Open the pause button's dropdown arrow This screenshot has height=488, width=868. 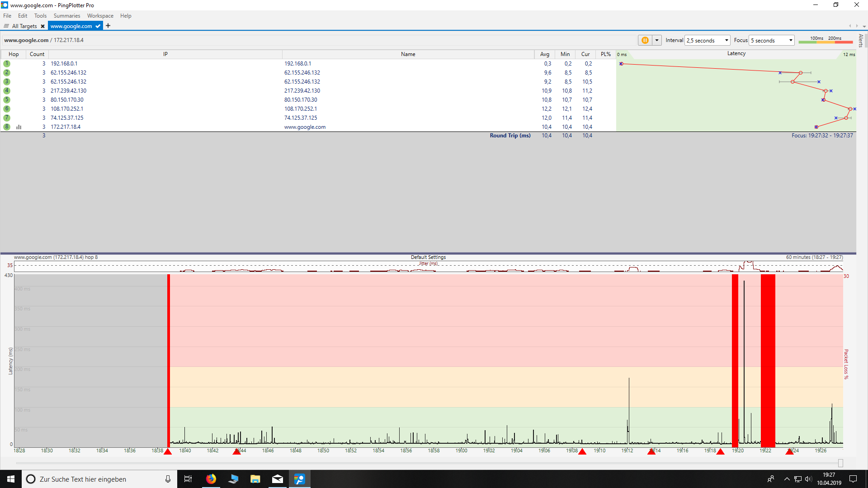tap(656, 40)
